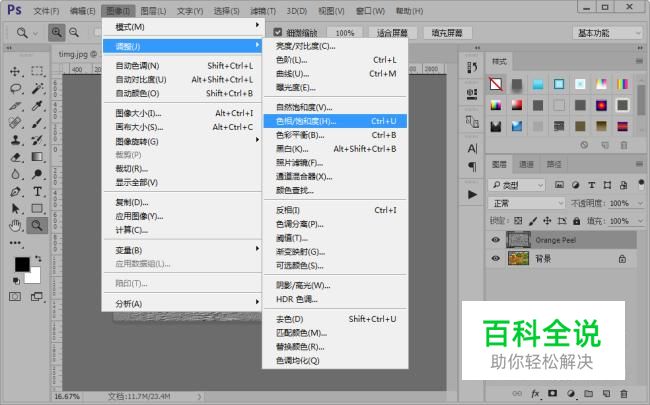Click the black foreground color swatch

22,264
